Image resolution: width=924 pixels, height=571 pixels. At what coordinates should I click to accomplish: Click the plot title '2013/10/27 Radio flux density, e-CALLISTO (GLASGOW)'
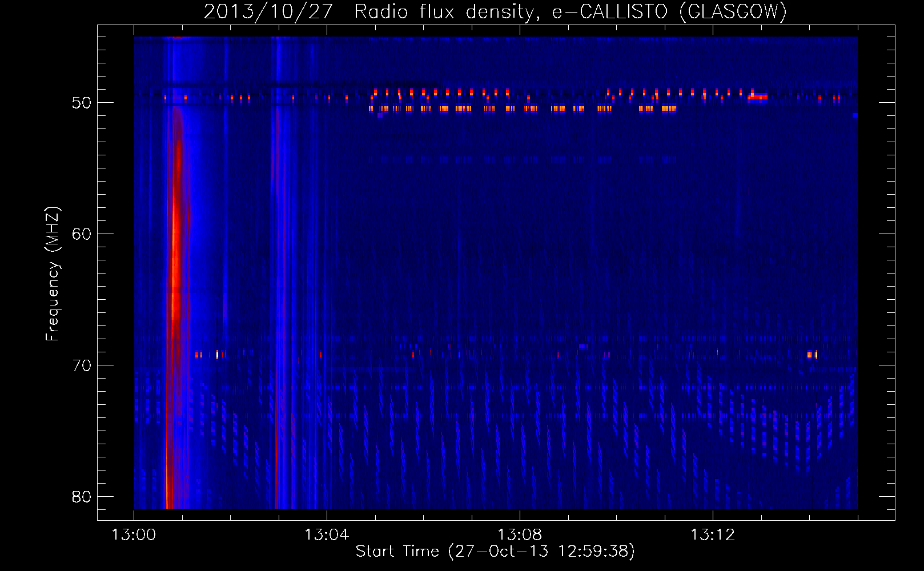coord(495,11)
